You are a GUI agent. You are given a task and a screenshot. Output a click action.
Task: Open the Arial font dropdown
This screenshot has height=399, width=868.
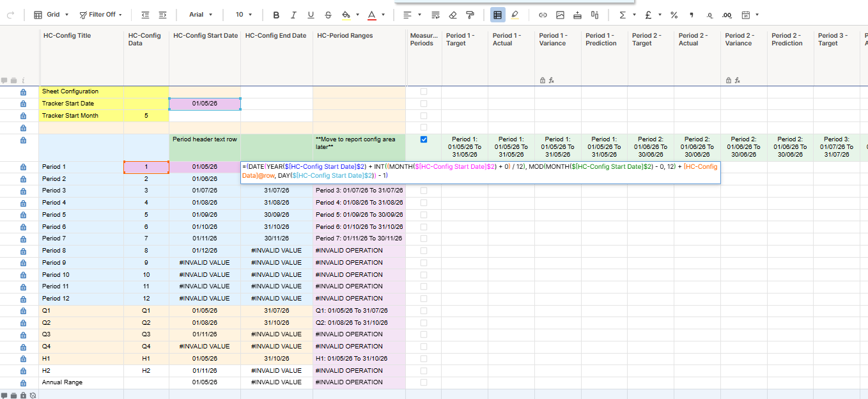pyautogui.click(x=201, y=15)
